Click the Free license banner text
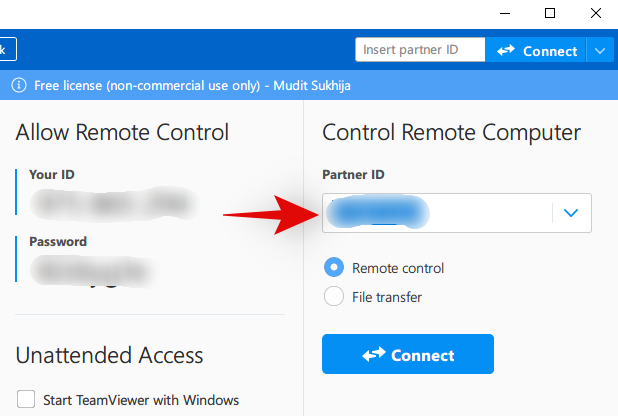This screenshot has width=618, height=416. pyautogui.click(x=192, y=85)
